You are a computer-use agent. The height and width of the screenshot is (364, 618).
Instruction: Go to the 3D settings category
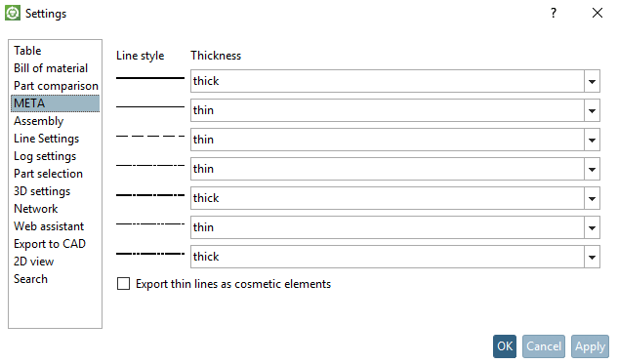42,191
